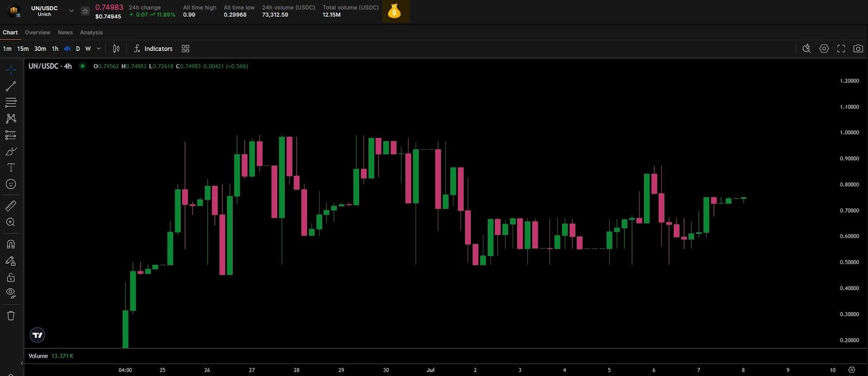The height and width of the screenshot is (376, 868).
Task: Toggle the lock all drawings tool
Action: [11, 278]
